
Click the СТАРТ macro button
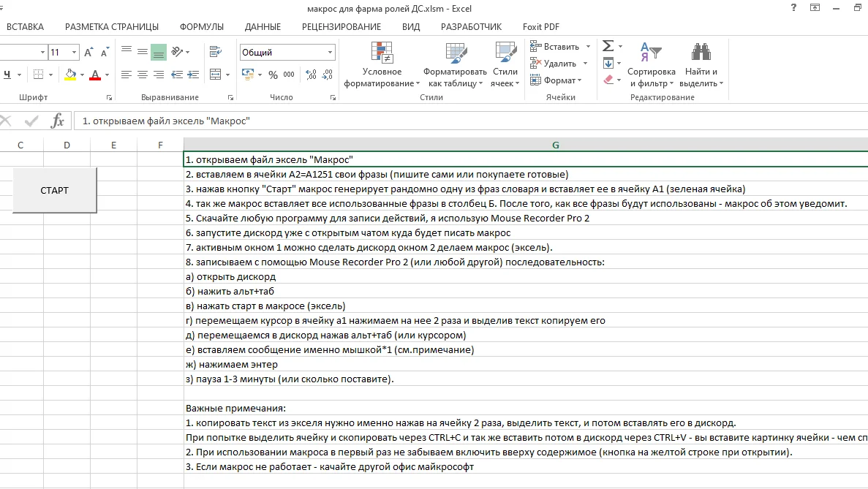coord(54,190)
